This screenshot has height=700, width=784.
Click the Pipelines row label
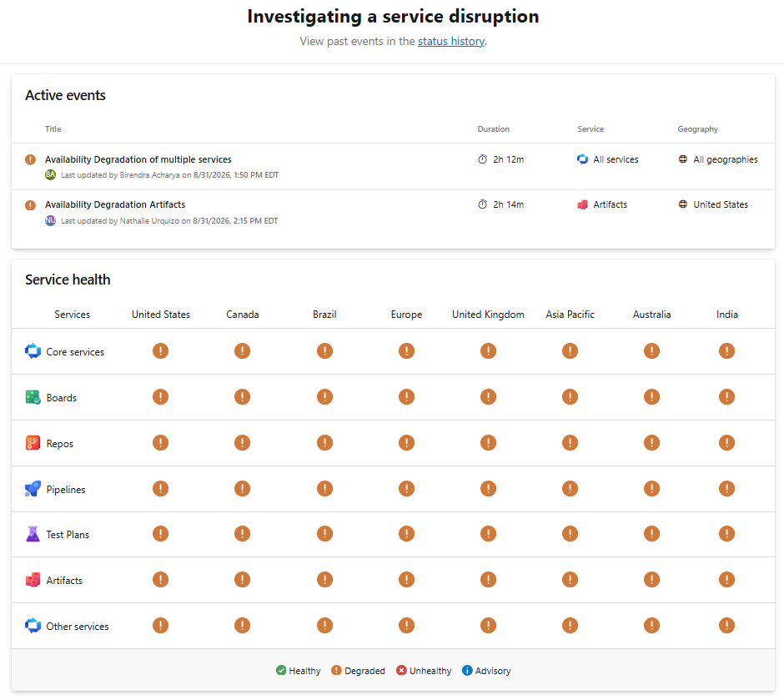[x=66, y=490]
